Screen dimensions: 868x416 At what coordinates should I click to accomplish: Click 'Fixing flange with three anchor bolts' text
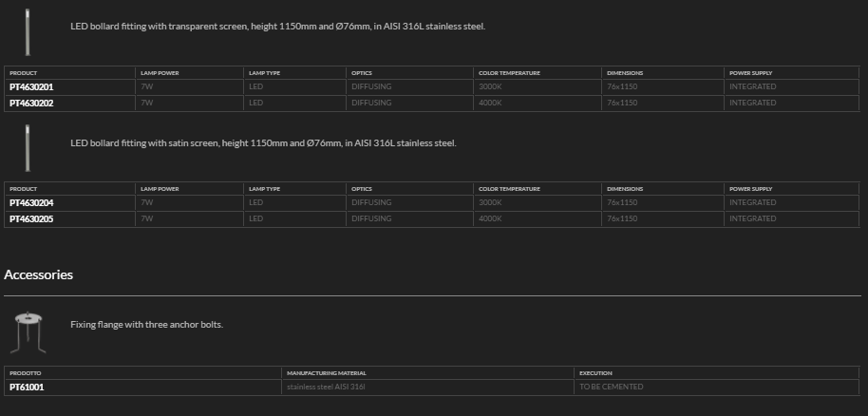click(146, 325)
